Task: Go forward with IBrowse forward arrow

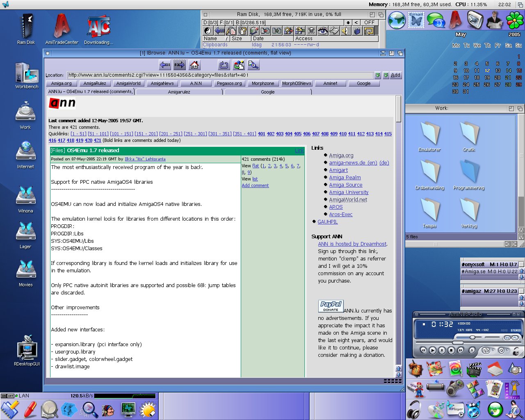Action: click(x=180, y=65)
